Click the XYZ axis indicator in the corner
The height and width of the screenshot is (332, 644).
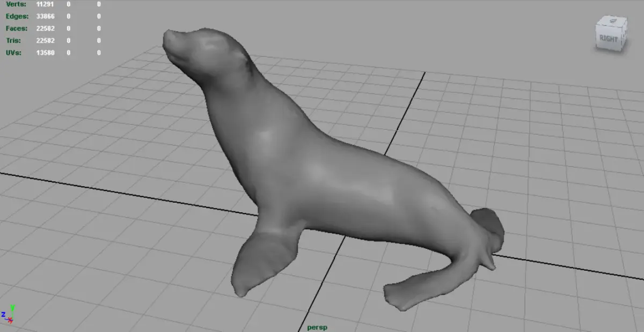coord(8,314)
